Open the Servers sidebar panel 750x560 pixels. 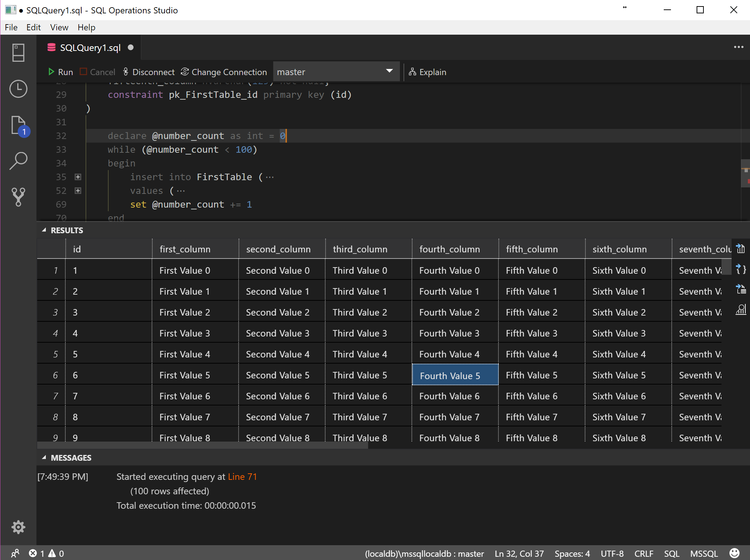pos(18,53)
